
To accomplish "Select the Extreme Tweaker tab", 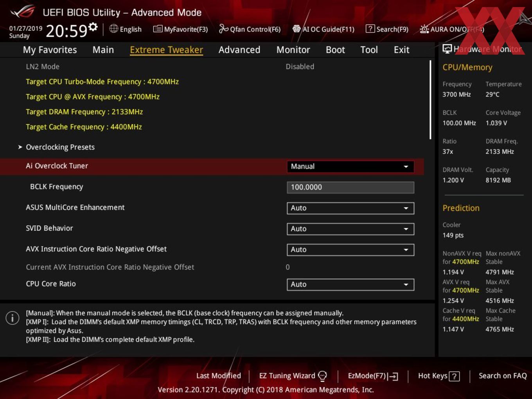I will tap(166, 50).
